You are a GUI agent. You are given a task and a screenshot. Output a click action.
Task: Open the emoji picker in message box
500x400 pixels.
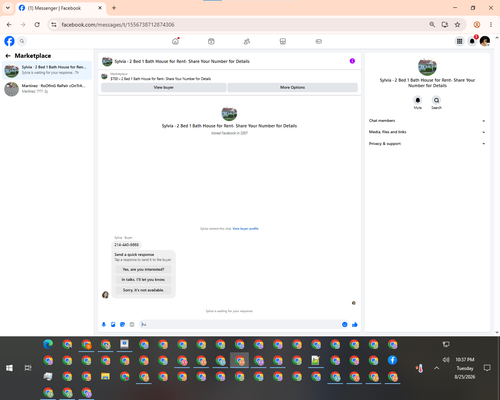click(345, 324)
